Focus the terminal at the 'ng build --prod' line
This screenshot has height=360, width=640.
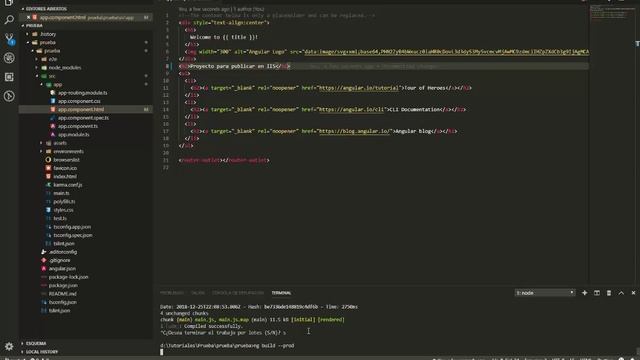pyautogui.click(x=227, y=345)
